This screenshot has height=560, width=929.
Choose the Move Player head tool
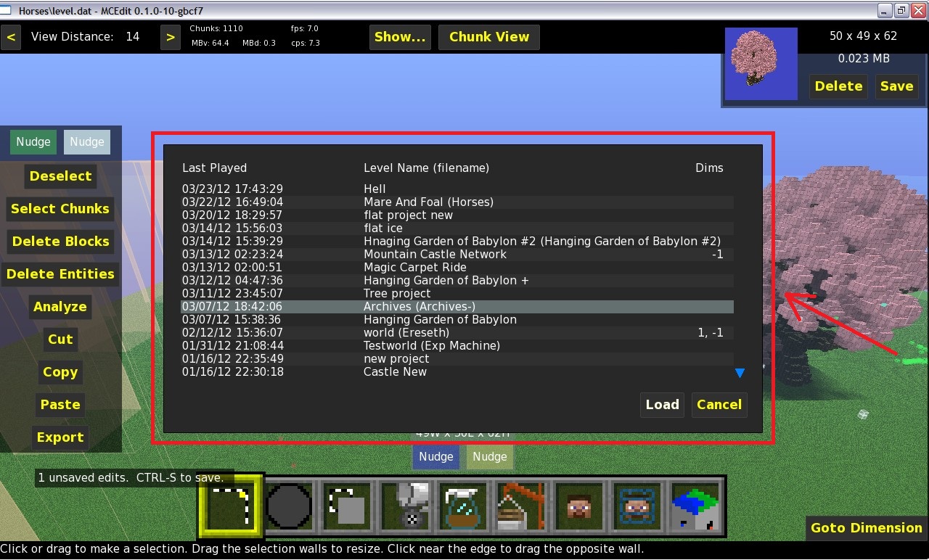click(x=579, y=506)
